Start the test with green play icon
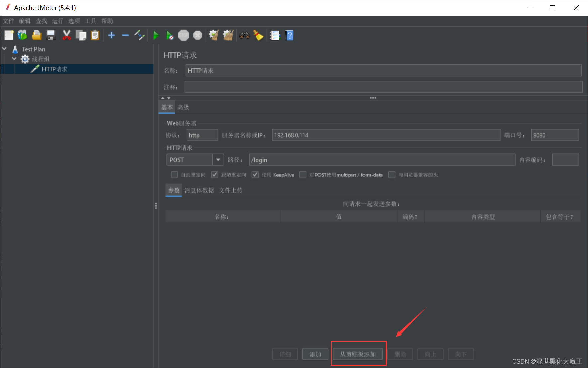Viewport: 588px width, 368px height. pos(156,35)
